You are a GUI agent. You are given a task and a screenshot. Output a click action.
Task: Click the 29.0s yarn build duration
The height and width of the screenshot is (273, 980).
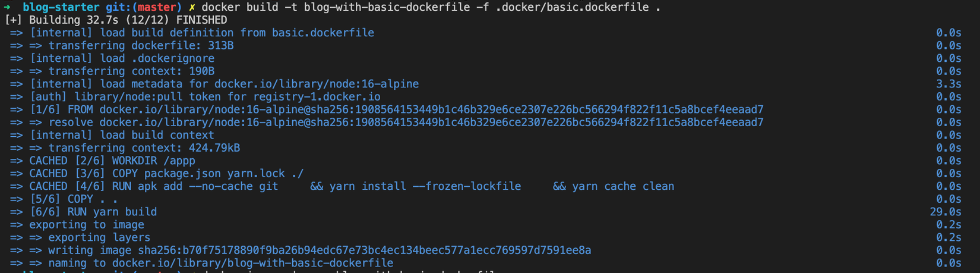click(x=946, y=212)
